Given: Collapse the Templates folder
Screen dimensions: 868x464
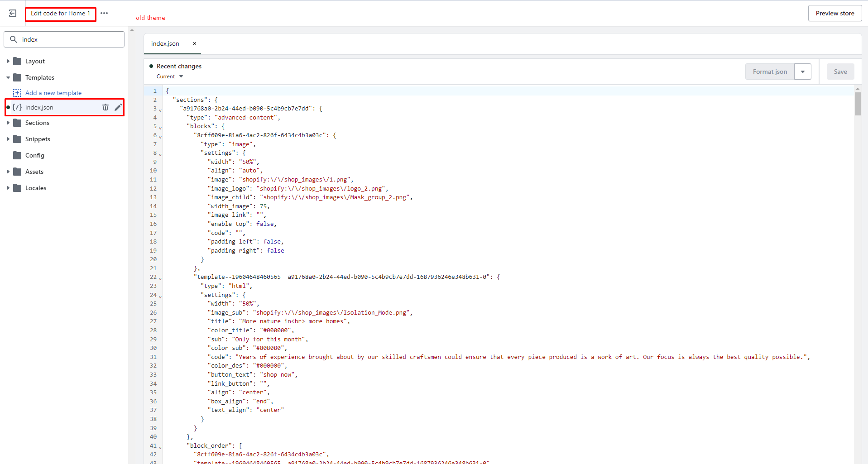Looking at the screenshot, I should [8, 77].
